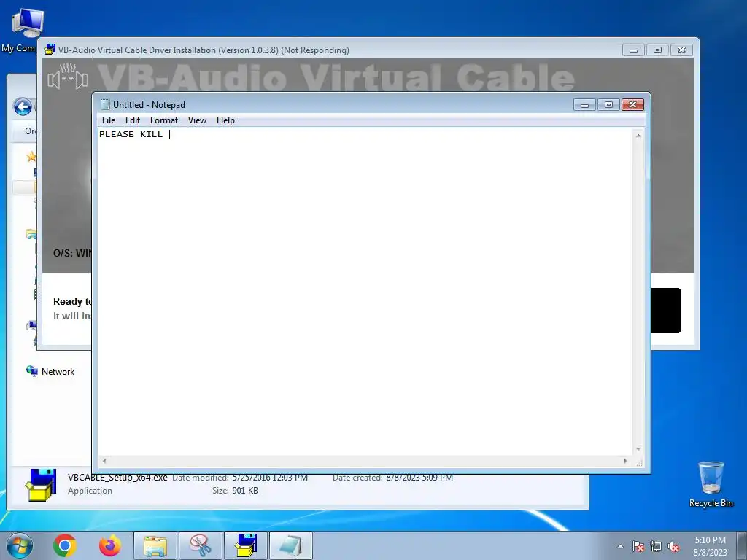Switch to Windows Explorer on the taskbar
Screen dimensions: 747x560
155,545
